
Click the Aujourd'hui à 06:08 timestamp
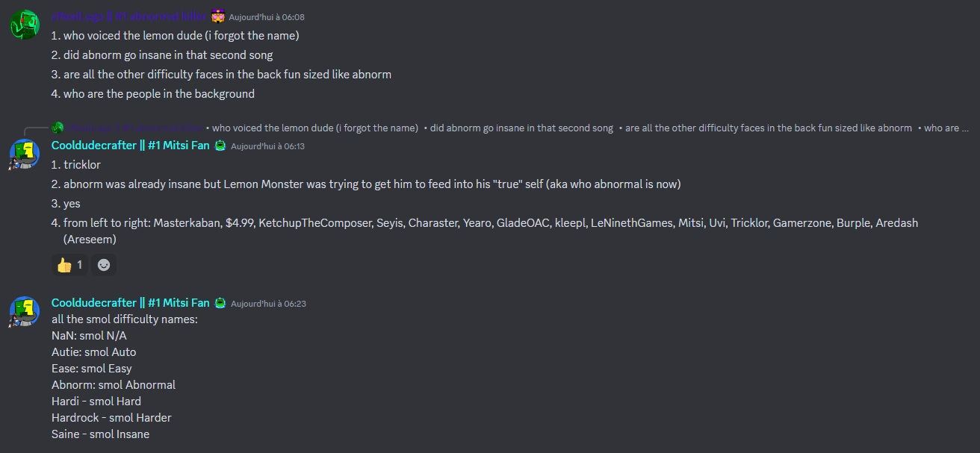(267, 17)
